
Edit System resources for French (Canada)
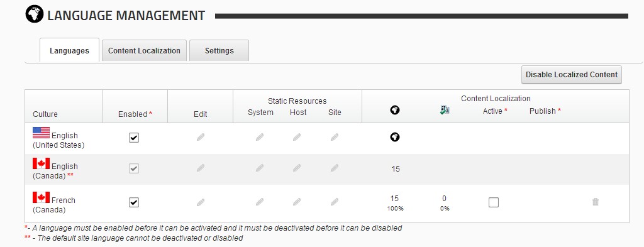(x=260, y=202)
